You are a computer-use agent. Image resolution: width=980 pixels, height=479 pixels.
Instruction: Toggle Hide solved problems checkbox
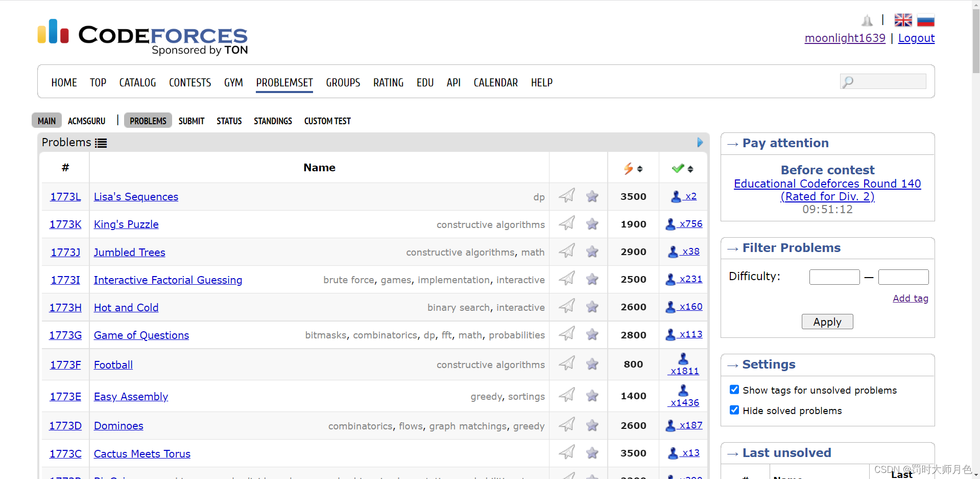tap(734, 410)
